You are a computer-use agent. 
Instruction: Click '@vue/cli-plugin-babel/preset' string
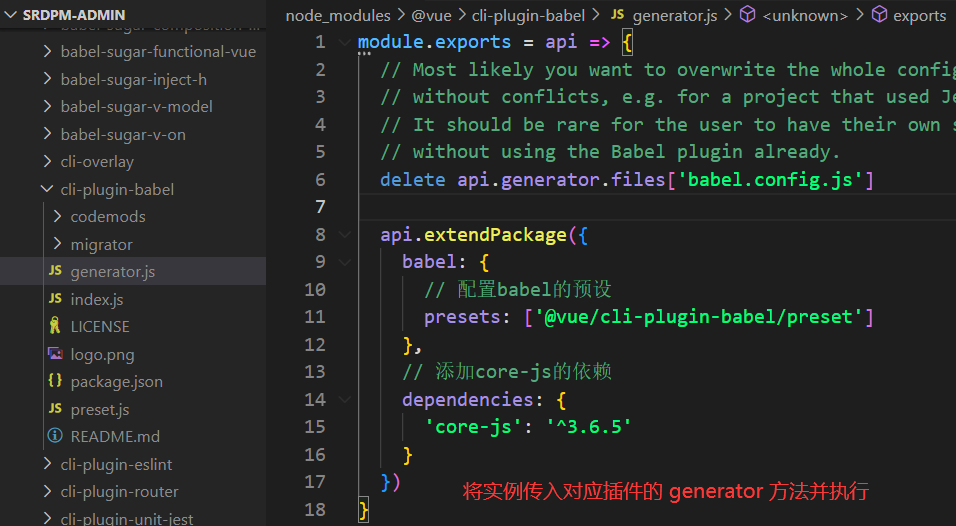coord(699,317)
